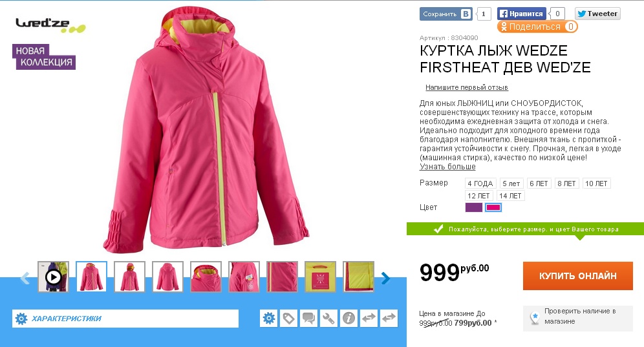Open the gear characteristics icon in toolbar
The width and height of the screenshot is (644, 347).
point(269,319)
